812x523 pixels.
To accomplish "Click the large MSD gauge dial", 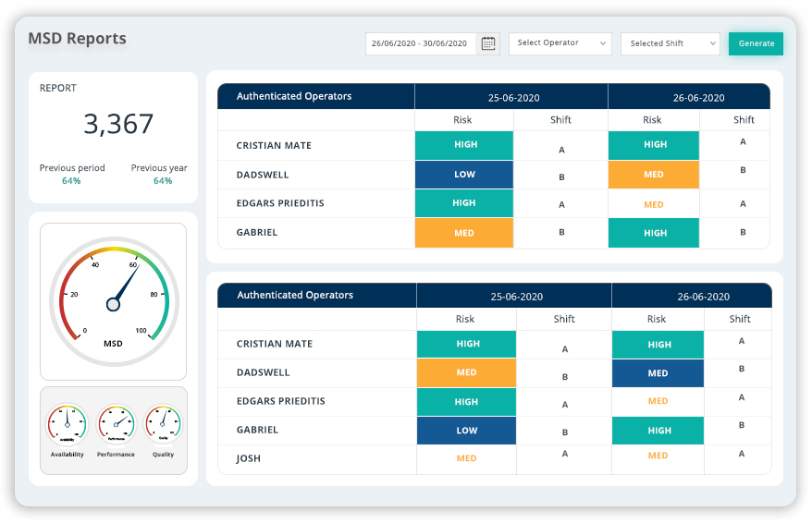I will (x=113, y=301).
